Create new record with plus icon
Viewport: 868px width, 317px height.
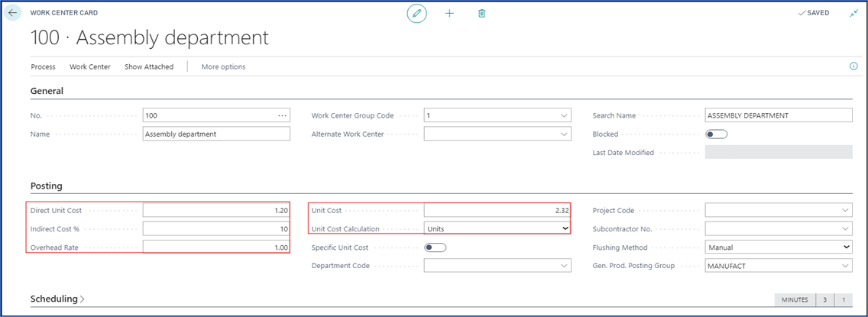449,14
